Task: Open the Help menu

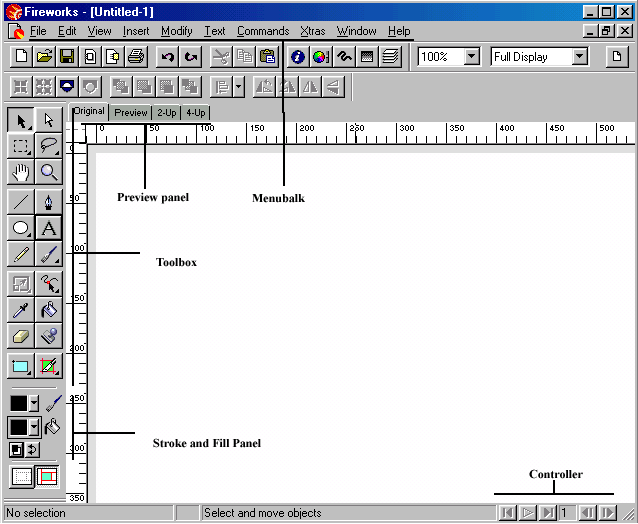Action: [x=399, y=31]
